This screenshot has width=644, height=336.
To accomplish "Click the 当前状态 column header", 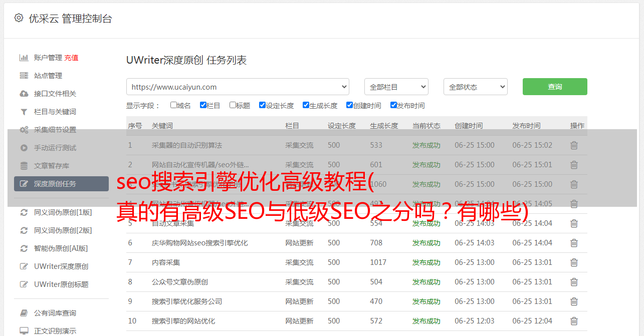I will (426, 126).
